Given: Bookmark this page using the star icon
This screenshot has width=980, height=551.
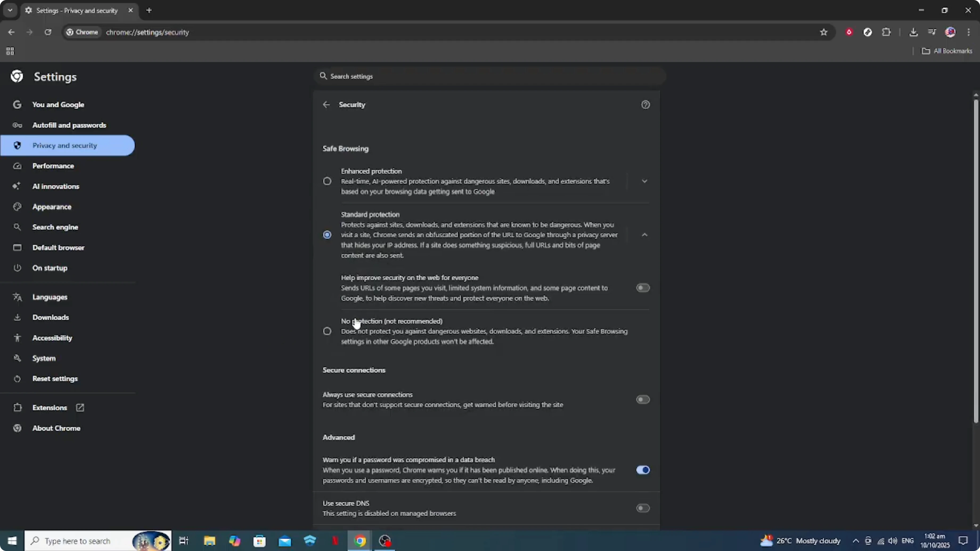Looking at the screenshot, I should pos(823,32).
